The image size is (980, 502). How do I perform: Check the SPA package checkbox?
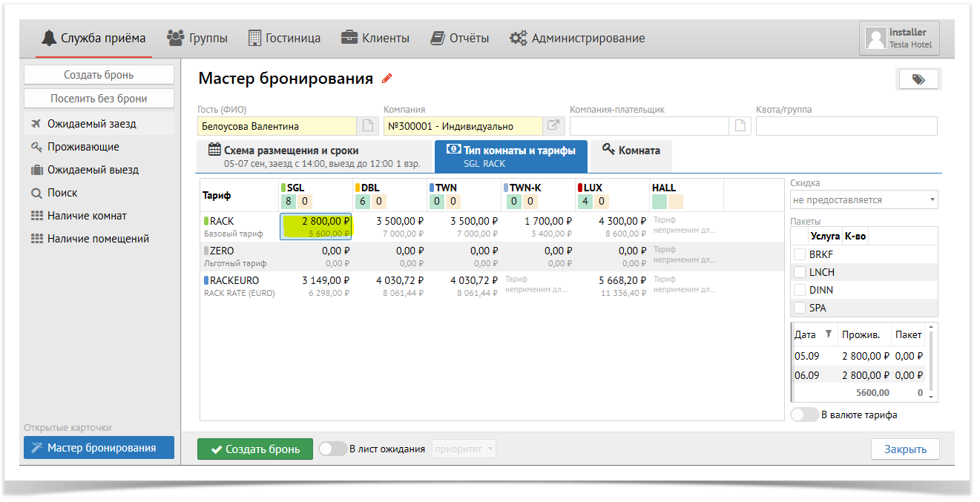click(800, 308)
